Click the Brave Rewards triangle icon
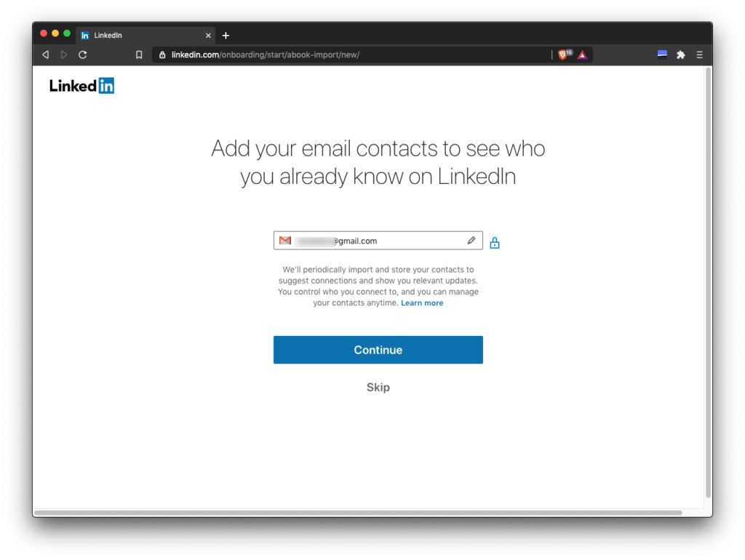Image resolution: width=745 pixels, height=560 pixels. tap(583, 55)
